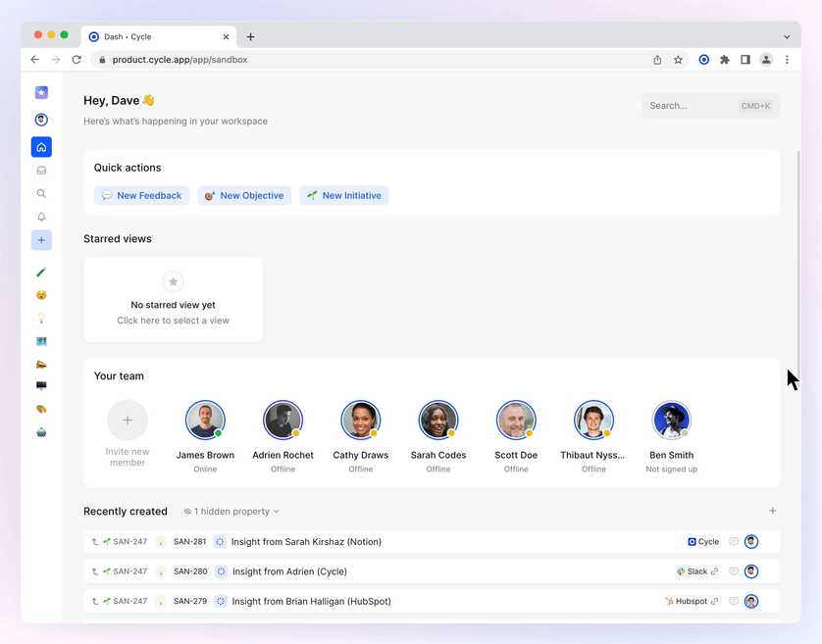Viewport: 822px width, 644px height.
Task: Open the robot emoji sidebar section
Action: click(41, 432)
